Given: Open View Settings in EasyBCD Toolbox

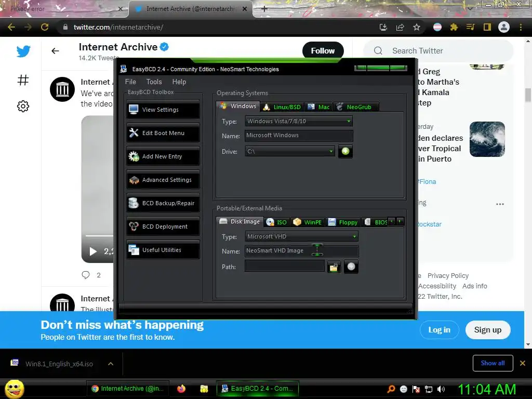Looking at the screenshot, I should point(163,110).
